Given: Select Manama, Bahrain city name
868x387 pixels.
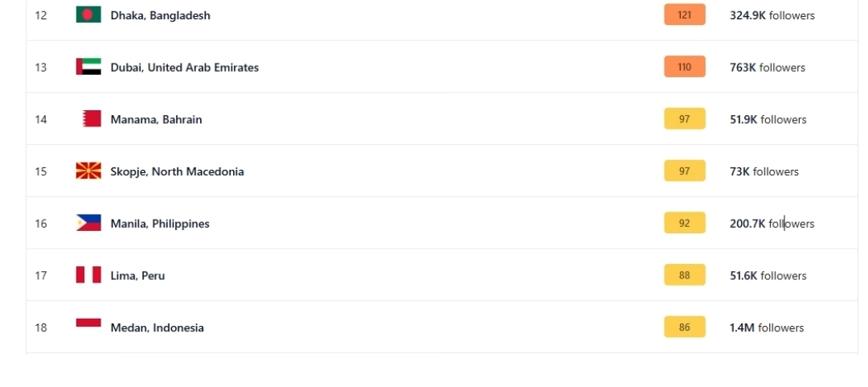Looking at the screenshot, I should [156, 119].
